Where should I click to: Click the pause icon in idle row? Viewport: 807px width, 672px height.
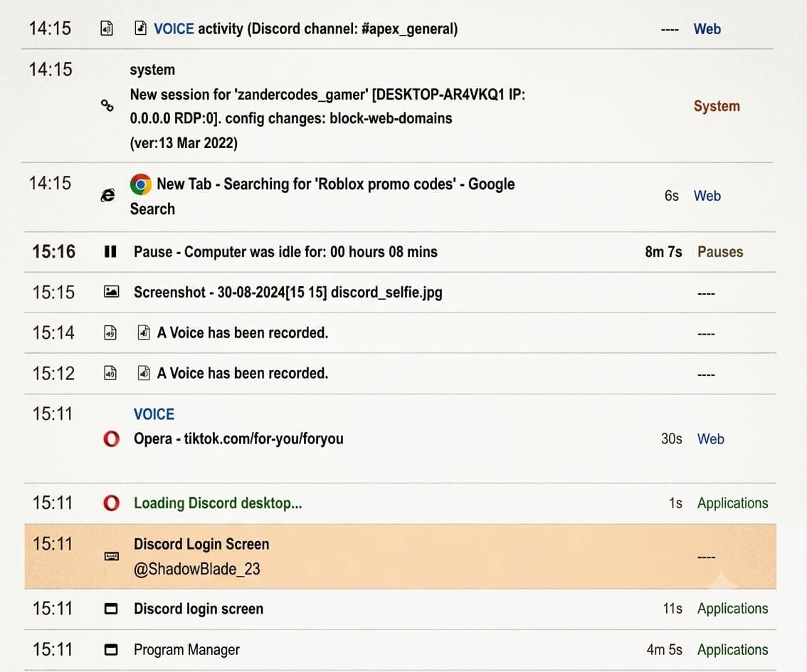[x=110, y=251]
